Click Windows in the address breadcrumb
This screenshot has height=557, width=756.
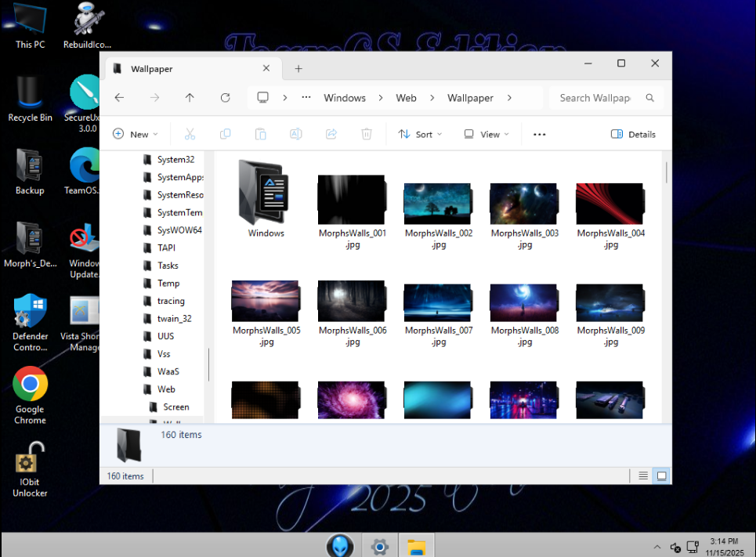pyautogui.click(x=345, y=98)
